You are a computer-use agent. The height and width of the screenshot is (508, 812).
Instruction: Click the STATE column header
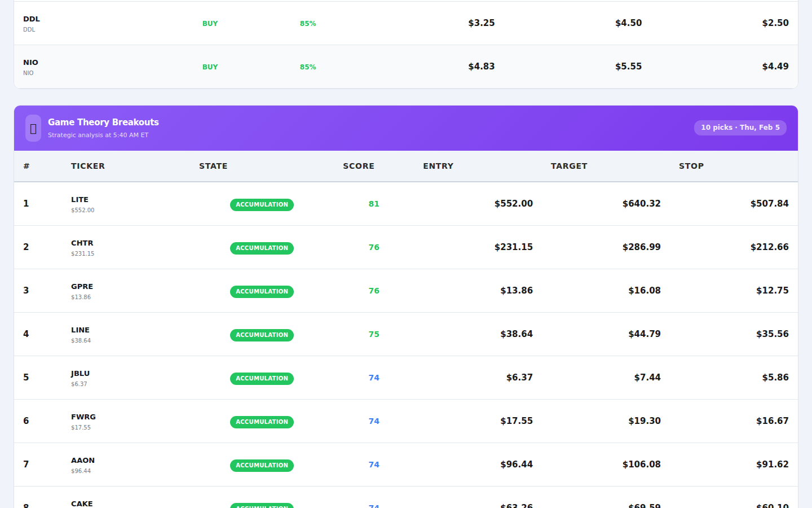[213, 166]
